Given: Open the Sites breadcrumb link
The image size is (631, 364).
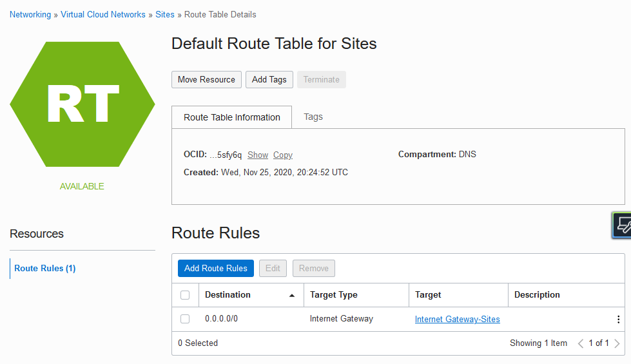Looking at the screenshot, I should tap(165, 14).
